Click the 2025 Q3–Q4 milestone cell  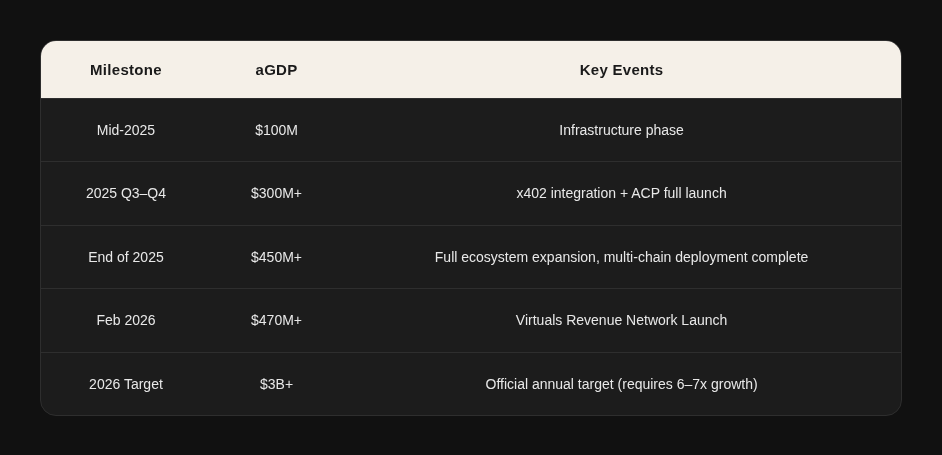[126, 193]
